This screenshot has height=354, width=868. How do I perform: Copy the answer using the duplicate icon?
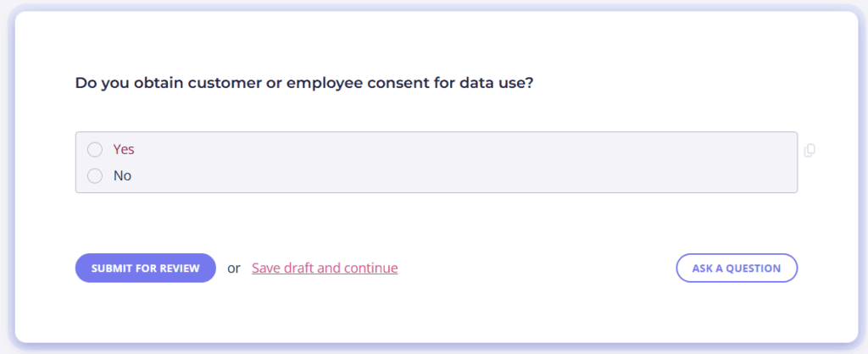tap(810, 150)
